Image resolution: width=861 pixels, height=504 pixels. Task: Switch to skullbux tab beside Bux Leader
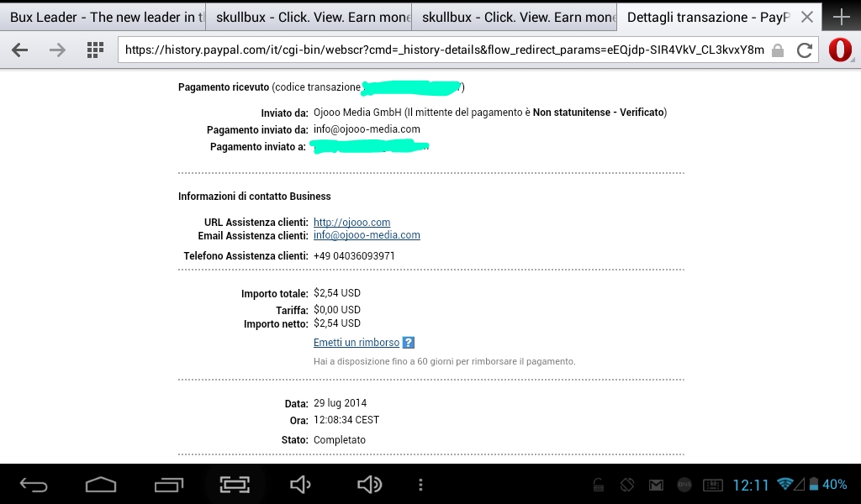pyautogui.click(x=309, y=17)
